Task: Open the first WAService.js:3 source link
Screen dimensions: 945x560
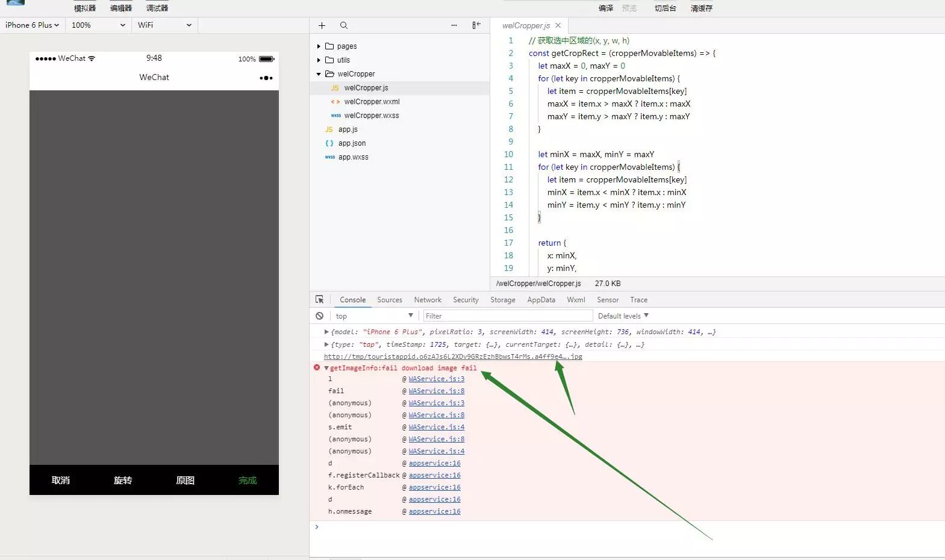Action: [x=436, y=379]
